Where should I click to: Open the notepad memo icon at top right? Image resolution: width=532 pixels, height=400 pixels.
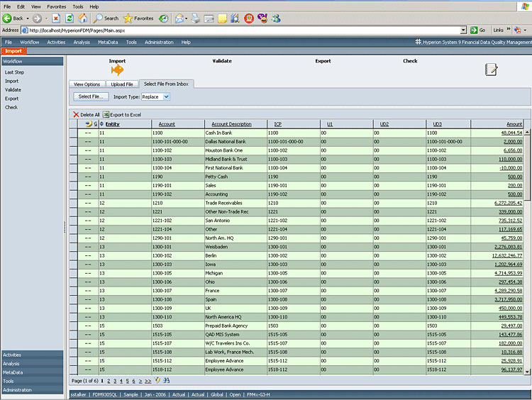pos(491,70)
